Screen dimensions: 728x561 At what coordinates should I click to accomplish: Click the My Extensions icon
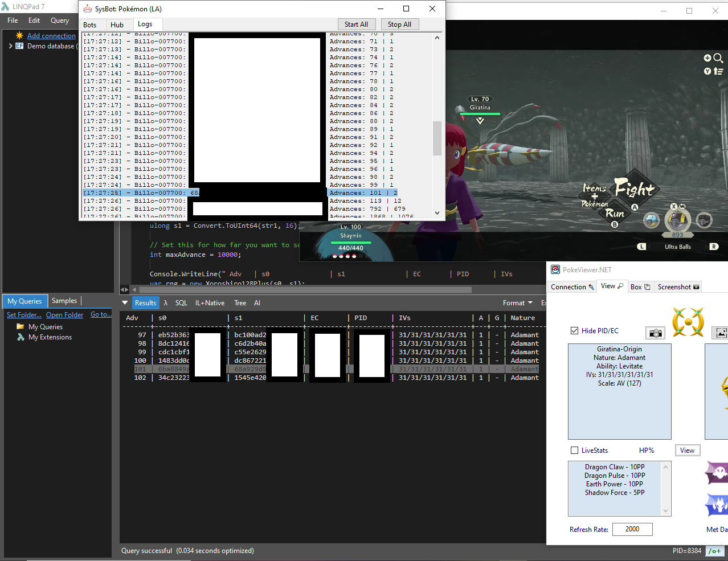coord(21,337)
